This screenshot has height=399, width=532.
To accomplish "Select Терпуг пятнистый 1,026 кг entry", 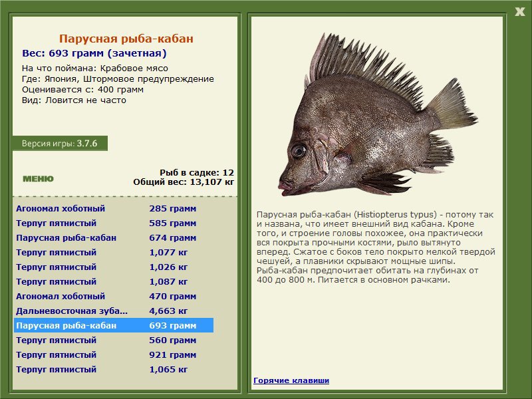I will point(114,267).
